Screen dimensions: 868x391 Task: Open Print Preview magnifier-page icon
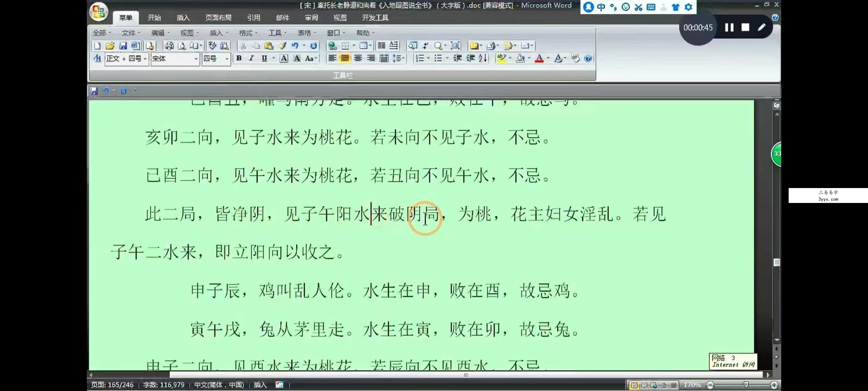coord(182,46)
